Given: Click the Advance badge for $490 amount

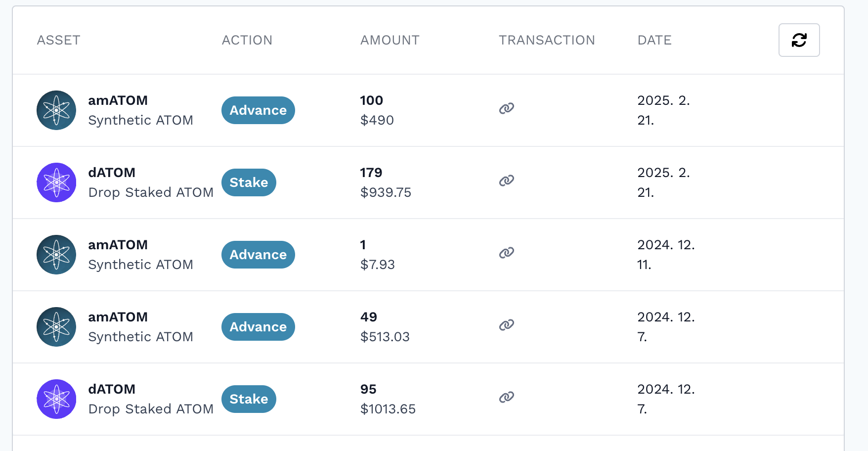Looking at the screenshot, I should pos(258,110).
